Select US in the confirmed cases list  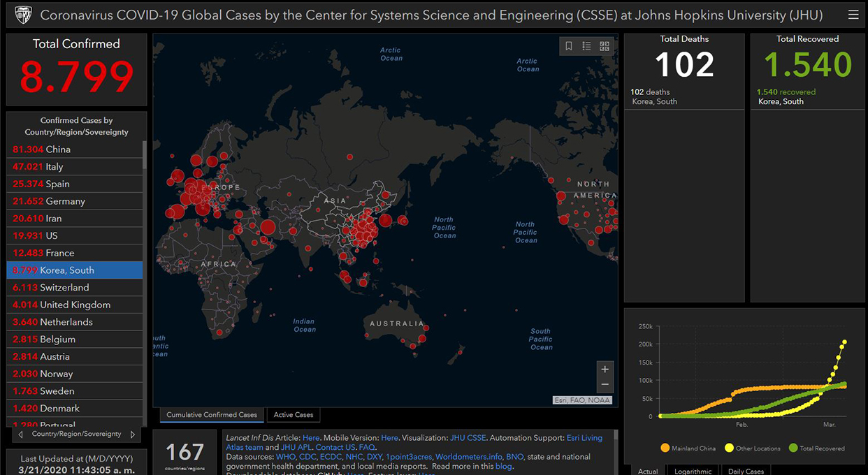[x=75, y=235]
